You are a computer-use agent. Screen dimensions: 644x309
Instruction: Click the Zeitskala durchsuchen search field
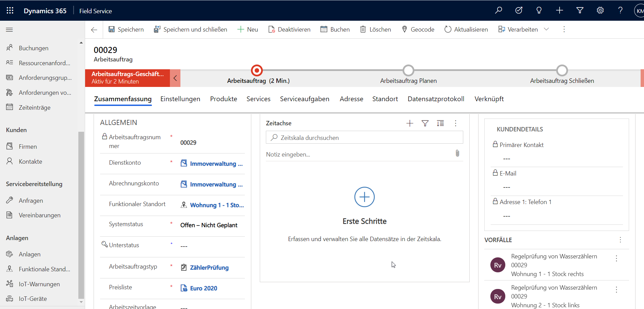tap(365, 138)
